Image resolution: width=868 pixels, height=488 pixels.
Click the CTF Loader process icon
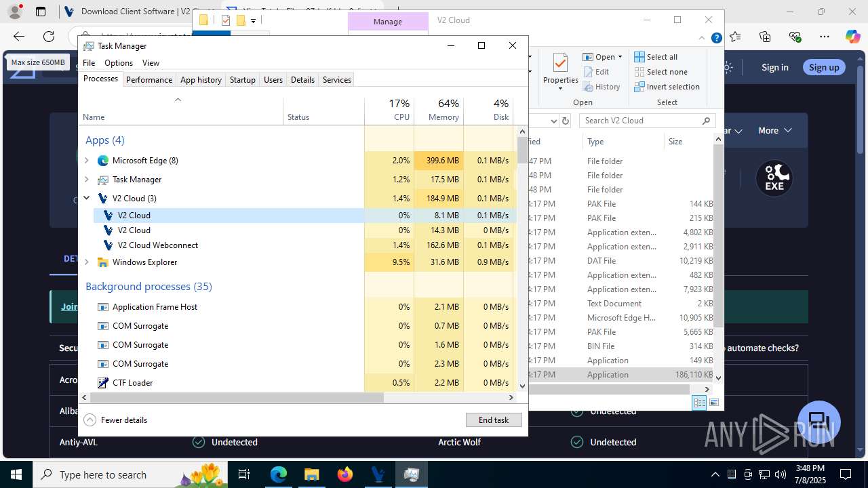[103, 383]
